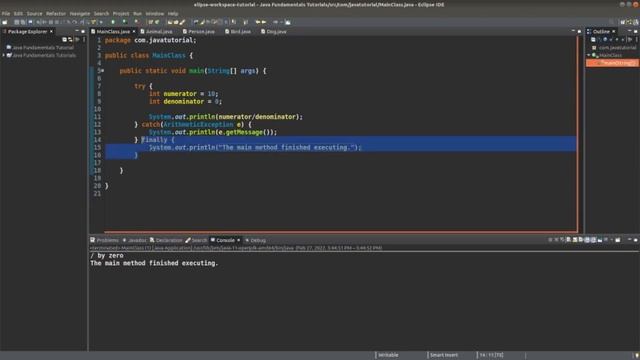Click the Forward navigation arrow in toolbar

(264, 22)
